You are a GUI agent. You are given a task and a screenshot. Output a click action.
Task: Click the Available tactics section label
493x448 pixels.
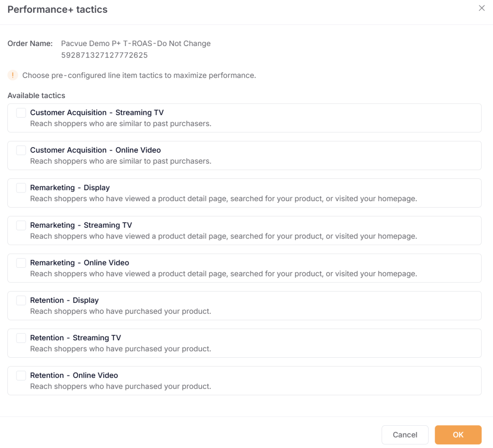pos(37,95)
